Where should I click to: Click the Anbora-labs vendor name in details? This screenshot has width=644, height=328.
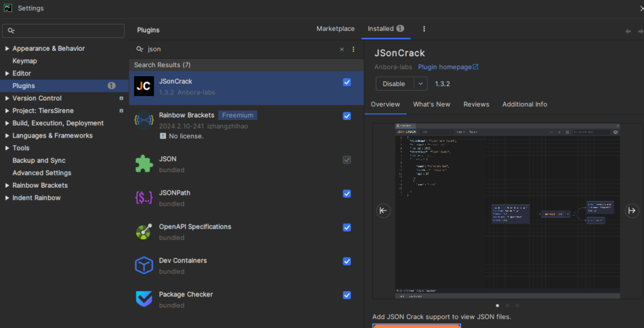(x=394, y=67)
